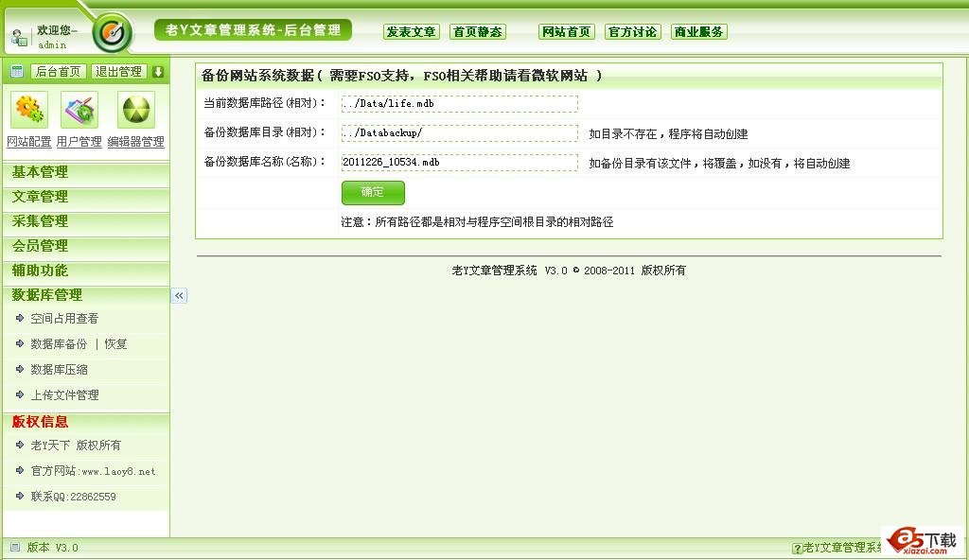Click 用户管理 text link

79,142
